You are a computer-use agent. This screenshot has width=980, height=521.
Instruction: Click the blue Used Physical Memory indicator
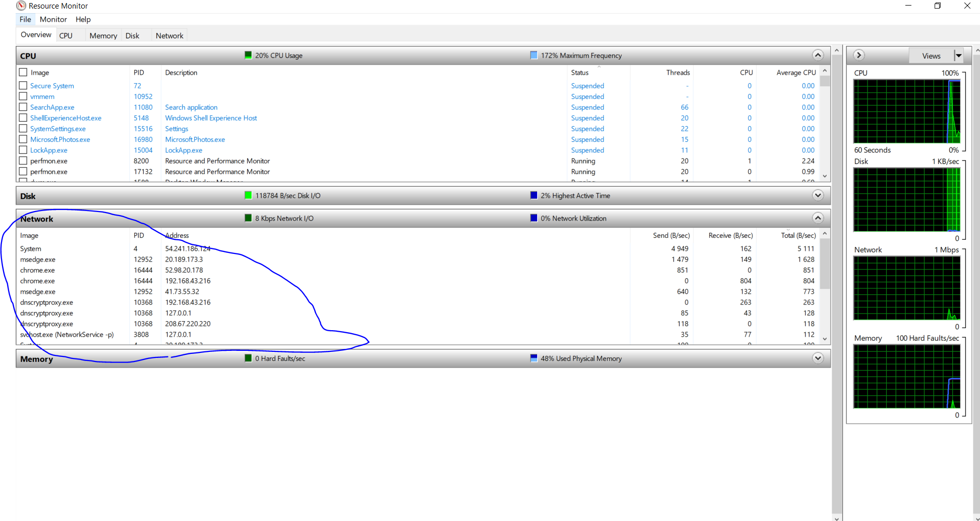[x=534, y=358]
